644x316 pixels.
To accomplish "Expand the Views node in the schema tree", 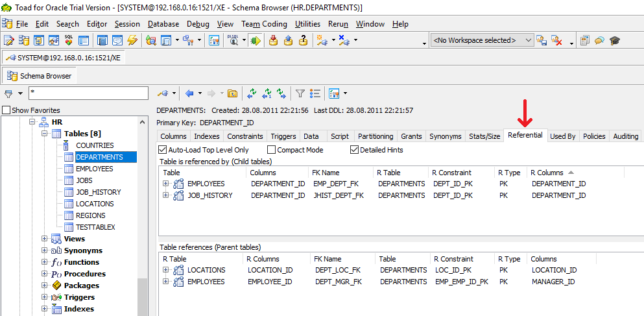I will click(45, 239).
